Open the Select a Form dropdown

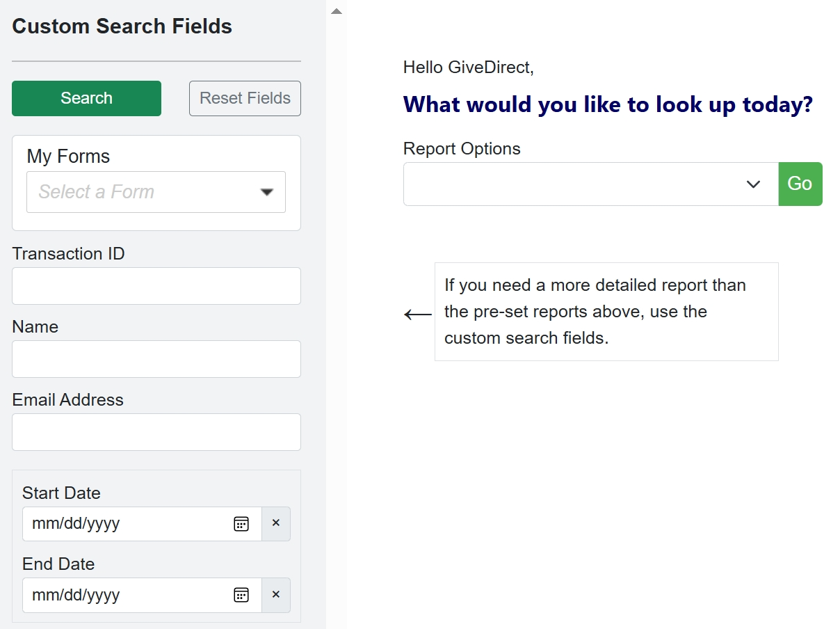point(156,192)
